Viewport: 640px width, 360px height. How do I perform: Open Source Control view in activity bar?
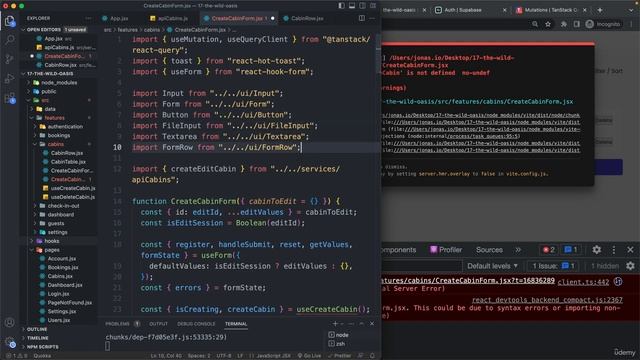coord(10,59)
